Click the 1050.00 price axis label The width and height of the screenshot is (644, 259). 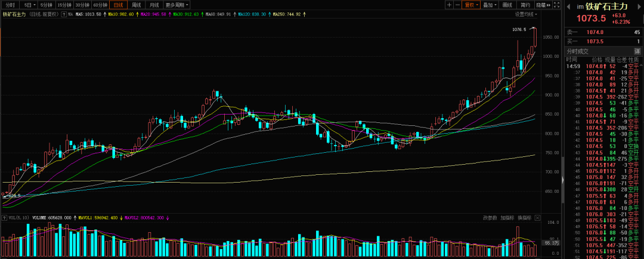pos(552,38)
